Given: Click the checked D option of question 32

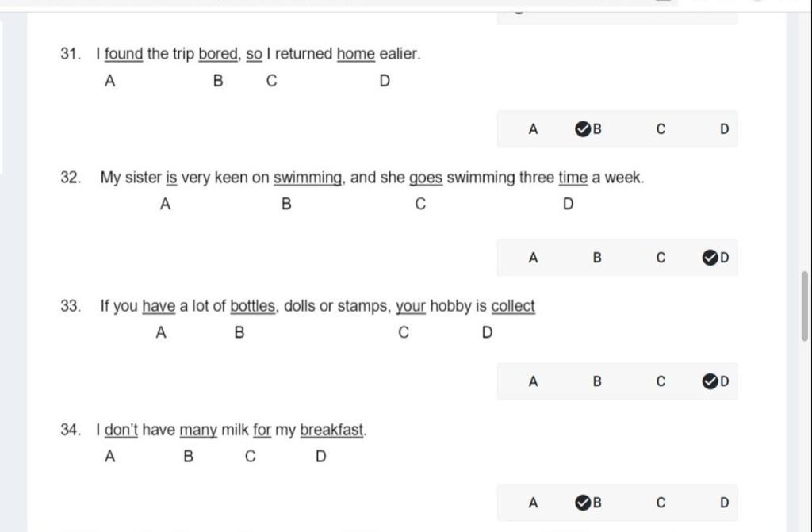Looking at the screenshot, I should [716, 258].
